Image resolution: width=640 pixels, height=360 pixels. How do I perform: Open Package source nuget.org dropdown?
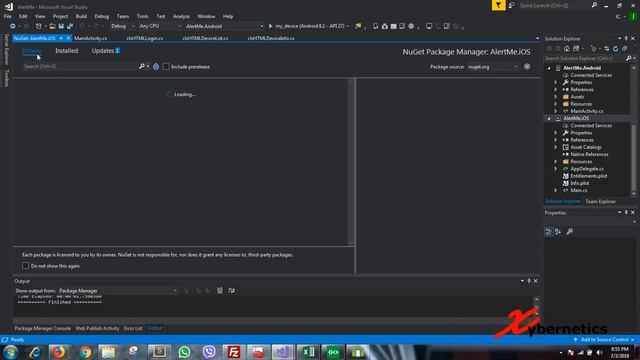pyautogui.click(x=493, y=67)
